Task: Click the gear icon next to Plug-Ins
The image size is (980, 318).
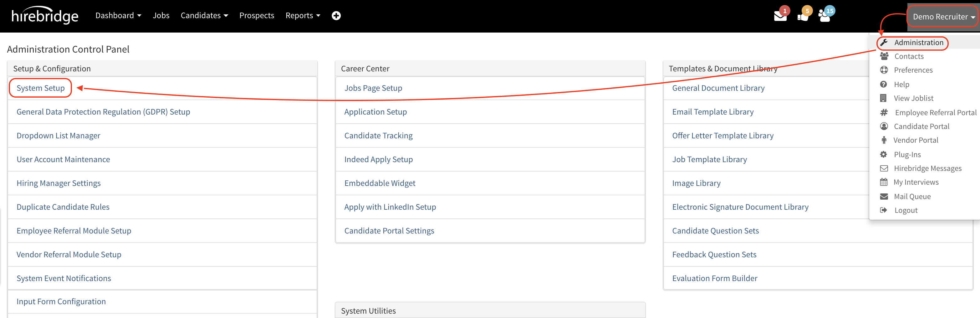Action: pyautogui.click(x=883, y=154)
